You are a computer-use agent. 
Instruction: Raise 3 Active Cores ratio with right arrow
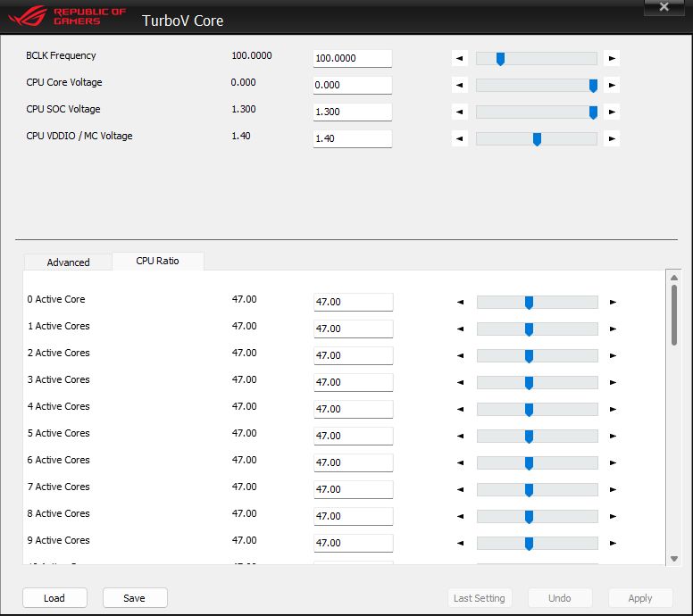(x=613, y=383)
